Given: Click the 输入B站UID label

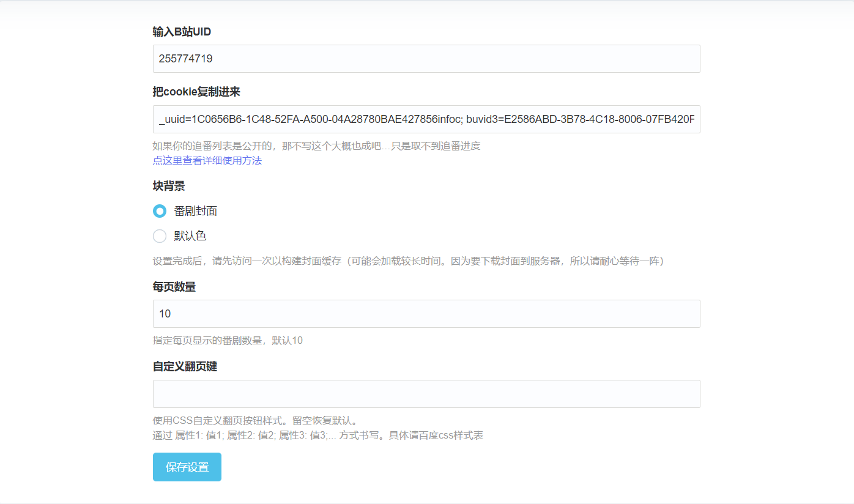Looking at the screenshot, I should (x=182, y=32).
